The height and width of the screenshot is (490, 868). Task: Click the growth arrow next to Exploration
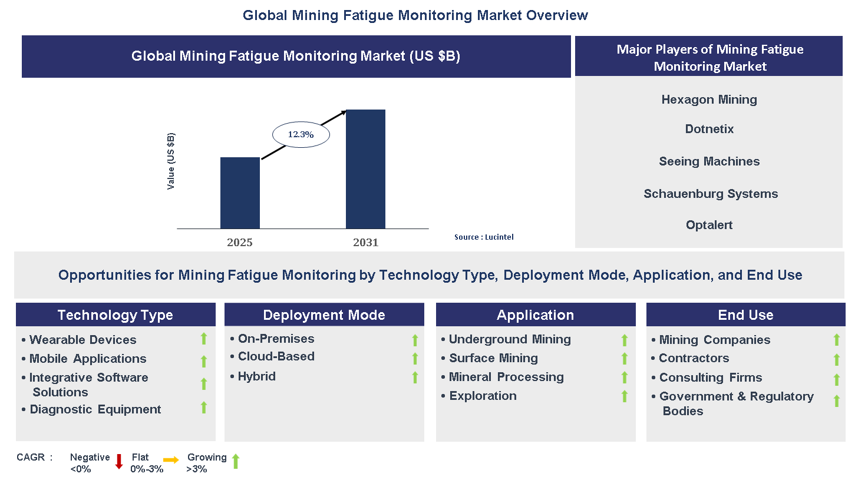pyautogui.click(x=625, y=396)
